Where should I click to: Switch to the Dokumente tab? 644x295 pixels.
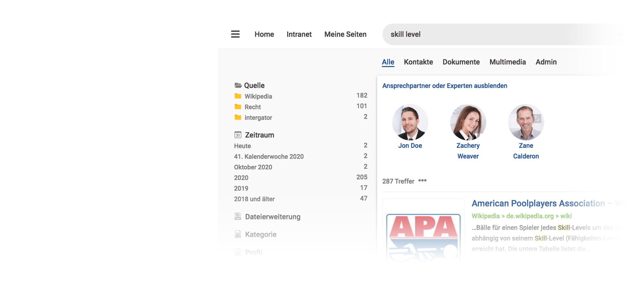(x=461, y=62)
